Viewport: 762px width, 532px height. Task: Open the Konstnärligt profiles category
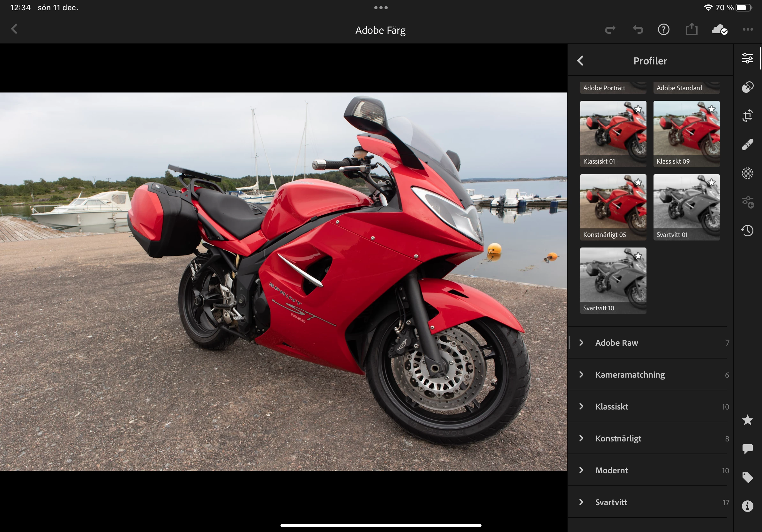point(618,439)
